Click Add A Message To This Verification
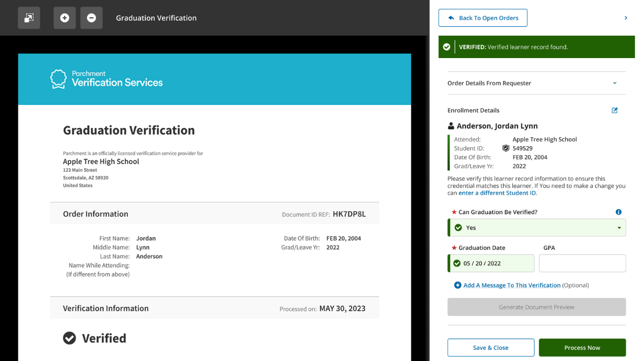644x361 pixels. (512, 285)
